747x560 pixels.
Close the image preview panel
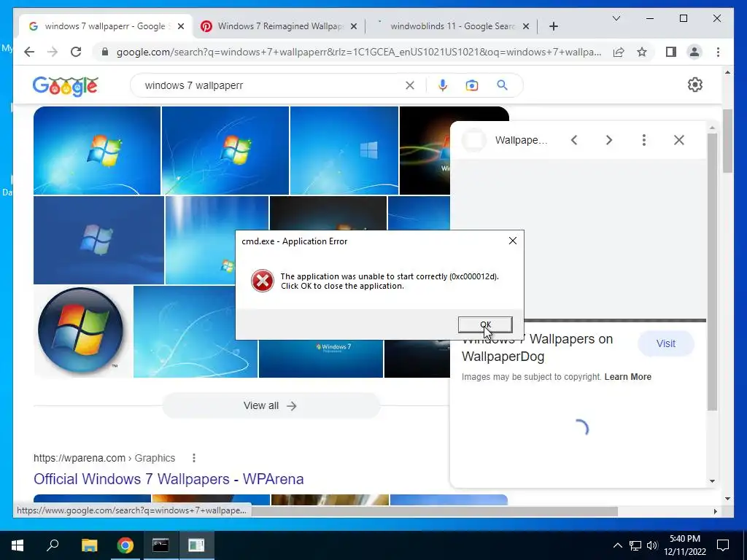[679, 140]
